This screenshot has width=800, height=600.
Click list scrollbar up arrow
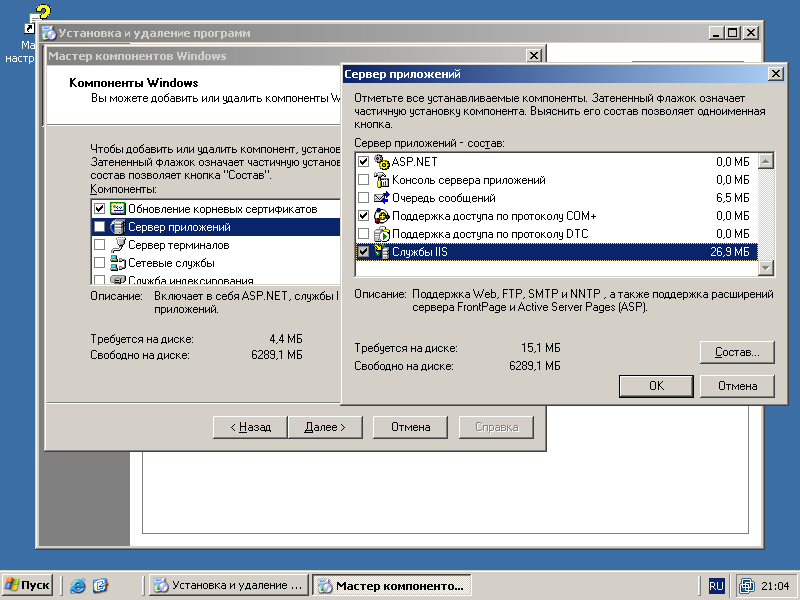(766, 162)
